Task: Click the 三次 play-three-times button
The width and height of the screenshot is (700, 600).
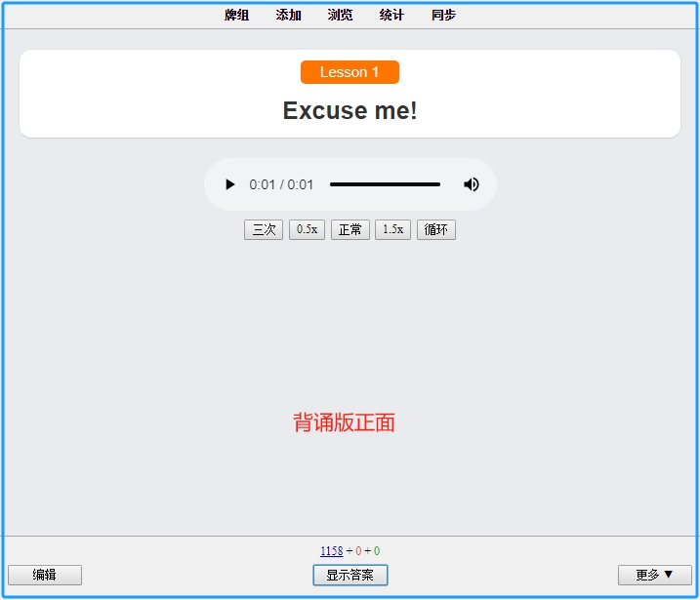Action: pyautogui.click(x=264, y=229)
